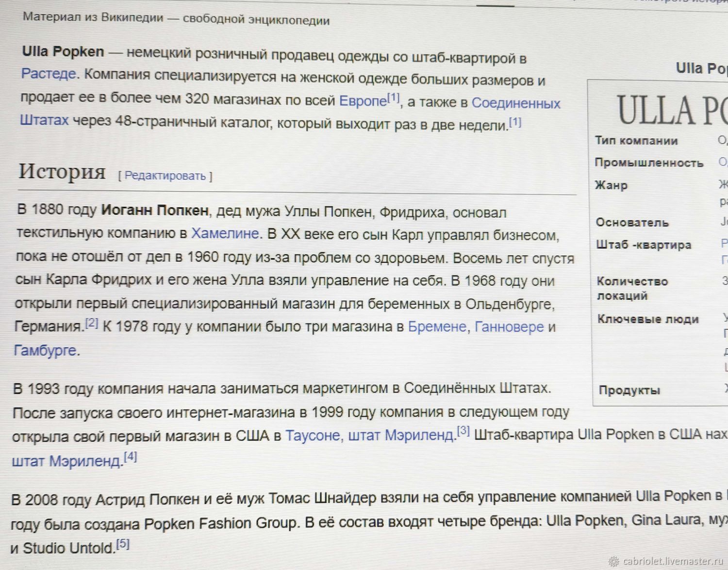Click 'Жанр' infobox label
This screenshot has height=570, width=728.
click(611, 185)
